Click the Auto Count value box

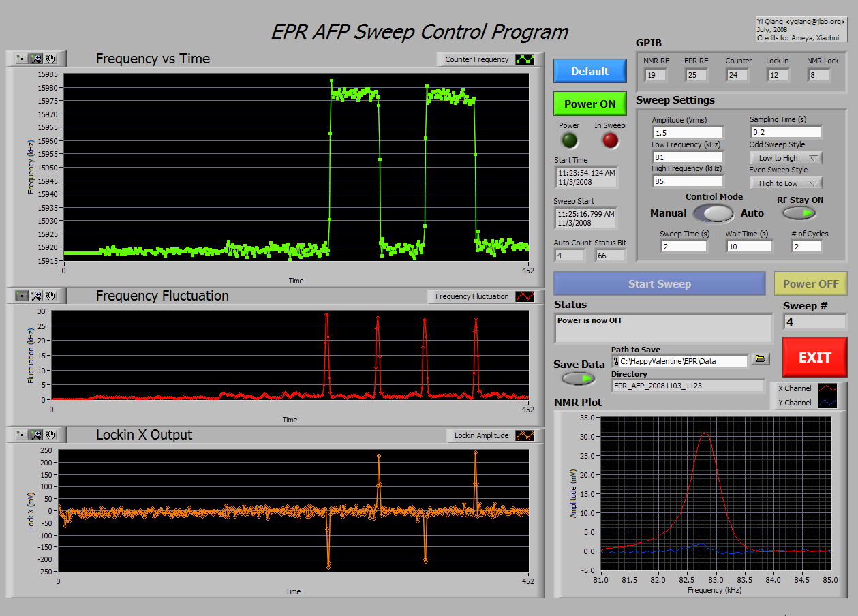coord(569,256)
